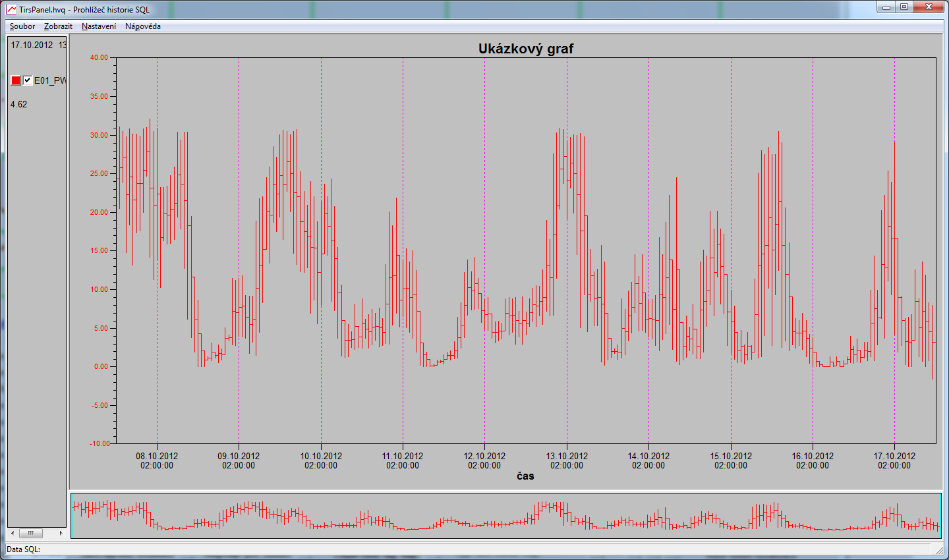This screenshot has height=560, width=949.
Task: Click the red E01_PW color swatch
Action: pos(16,80)
